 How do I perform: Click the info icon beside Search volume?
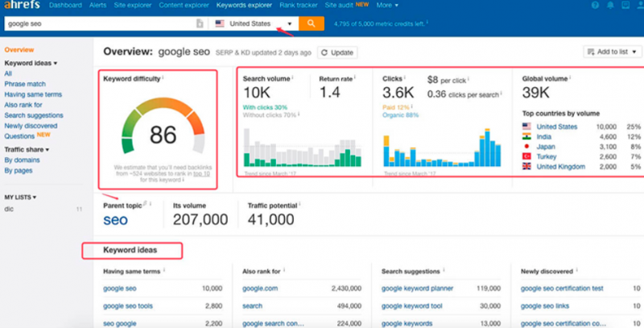[x=292, y=77]
